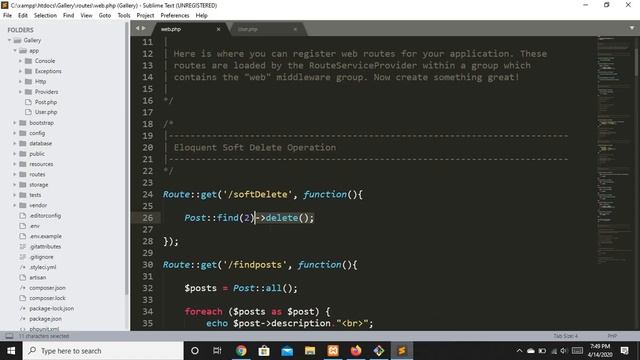Open the Project menu
The width and height of the screenshot is (640, 360).
point(145,15)
